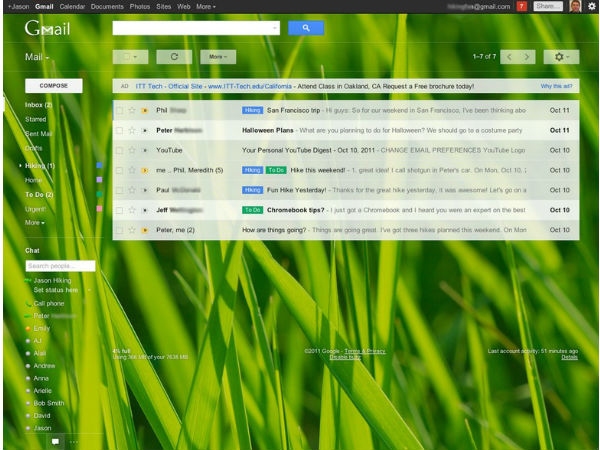Check the San Francisco trip email checkbox
Image resolution: width=600 pixels, height=450 pixels.
[119, 111]
